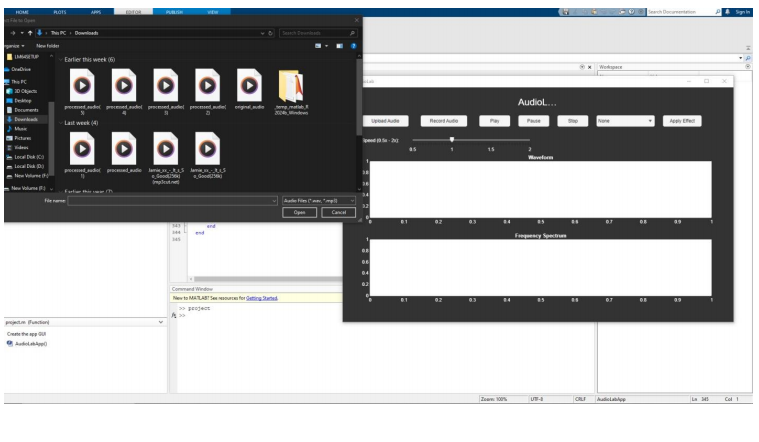This screenshot has width=759, height=442.
Task: Click MATLAB quick access Help icon
Action: (x=632, y=12)
